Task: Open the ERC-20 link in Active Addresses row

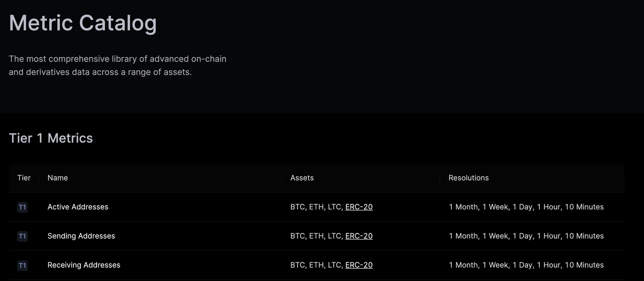Action: pos(359,207)
